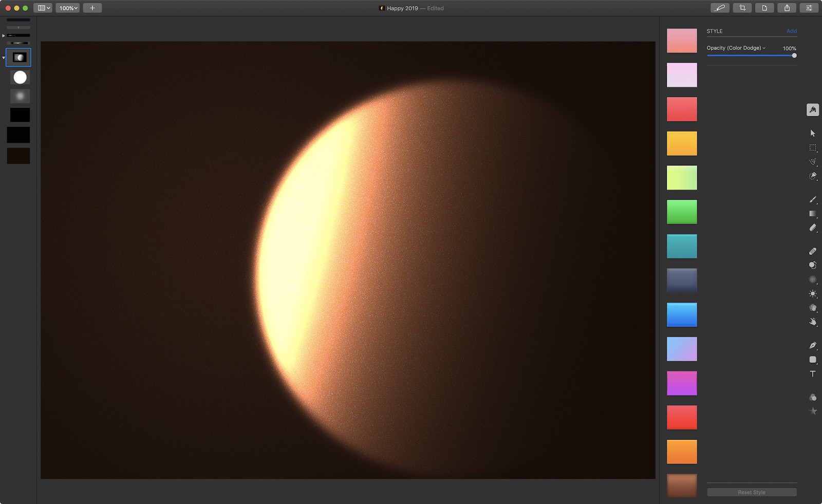822x504 pixels.
Task: Open the sidebar view options menu
Action: click(44, 8)
